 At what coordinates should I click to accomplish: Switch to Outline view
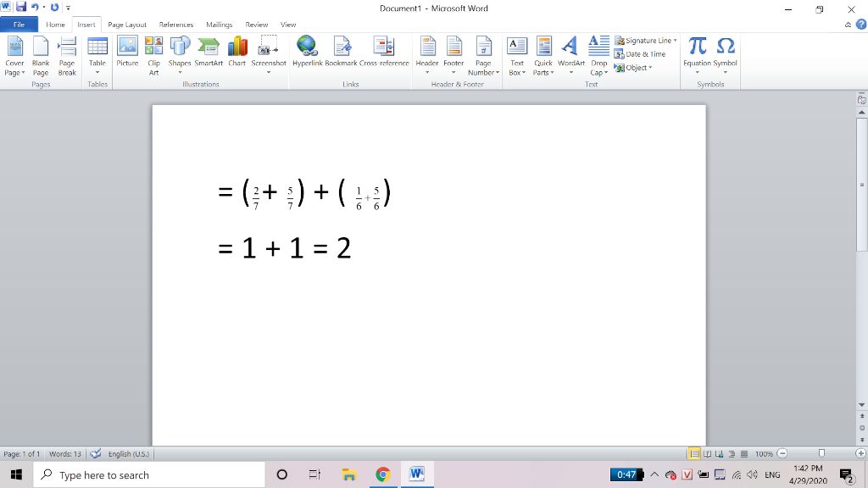coord(732,454)
